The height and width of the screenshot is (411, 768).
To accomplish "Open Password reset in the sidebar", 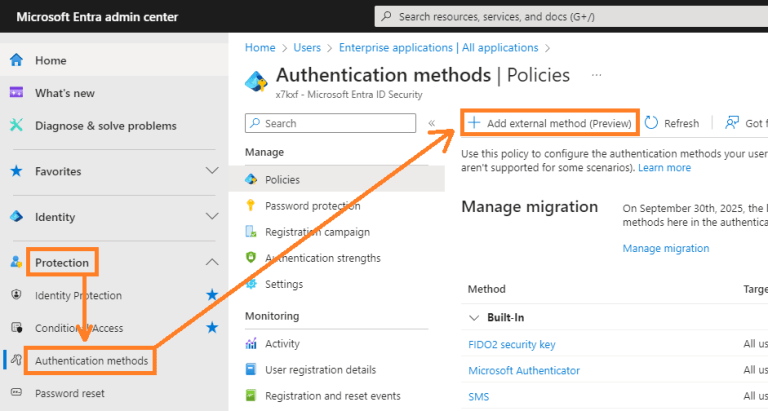I will [70, 393].
